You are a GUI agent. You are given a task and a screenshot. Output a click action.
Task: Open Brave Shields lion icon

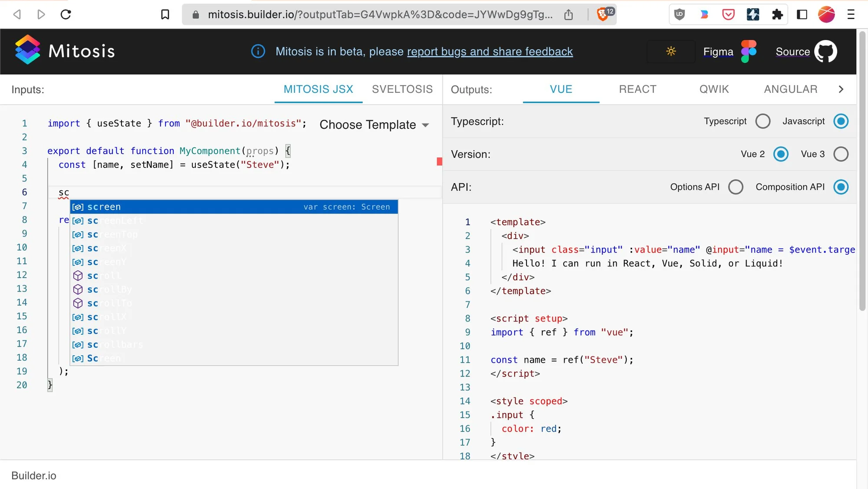[x=602, y=15]
